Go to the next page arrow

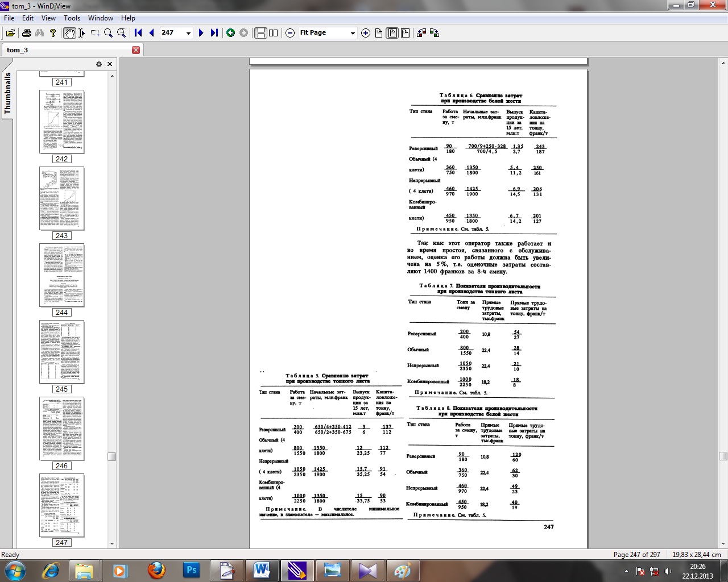[201, 33]
